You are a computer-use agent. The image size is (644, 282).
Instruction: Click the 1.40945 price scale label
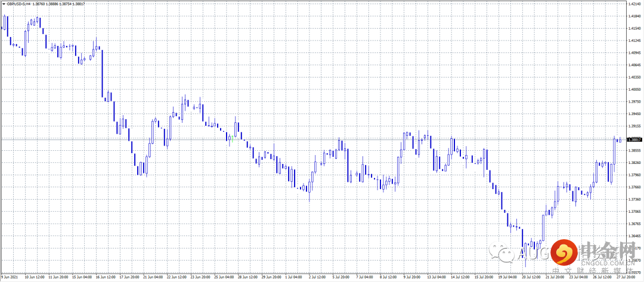click(x=634, y=53)
